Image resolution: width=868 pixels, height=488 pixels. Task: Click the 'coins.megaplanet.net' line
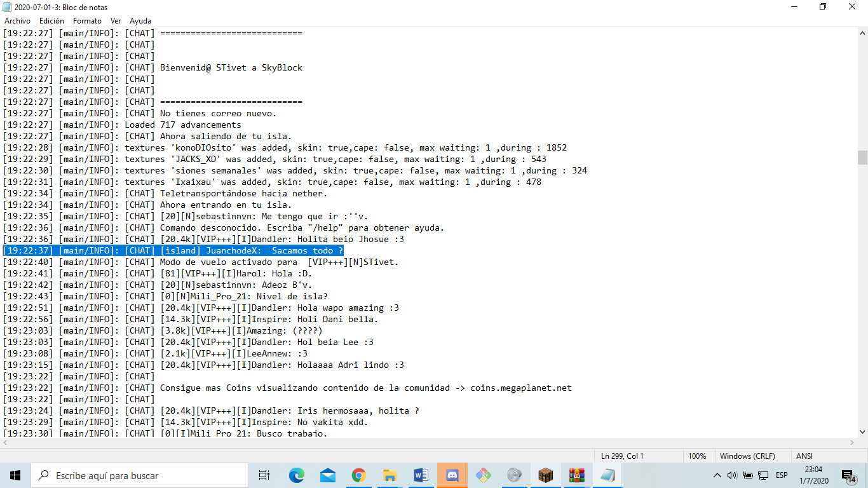[x=287, y=388]
